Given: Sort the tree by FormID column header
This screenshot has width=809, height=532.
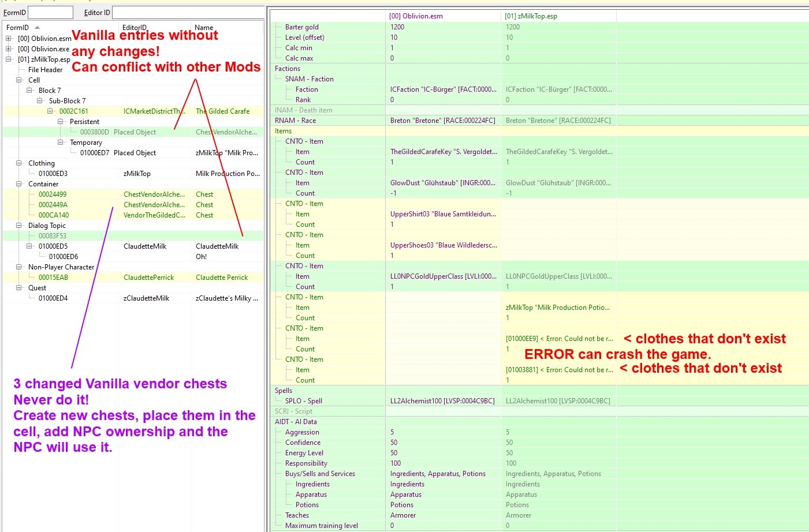Looking at the screenshot, I should pos(17,27).
